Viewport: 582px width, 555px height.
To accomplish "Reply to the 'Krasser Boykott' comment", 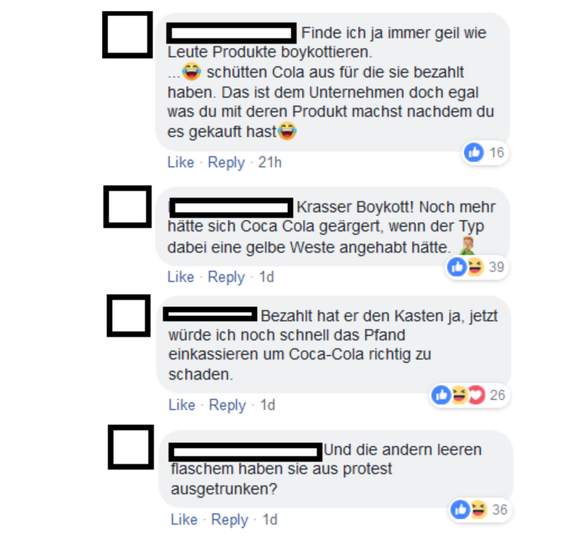I will pyautogui.click(x=226, y=278).
